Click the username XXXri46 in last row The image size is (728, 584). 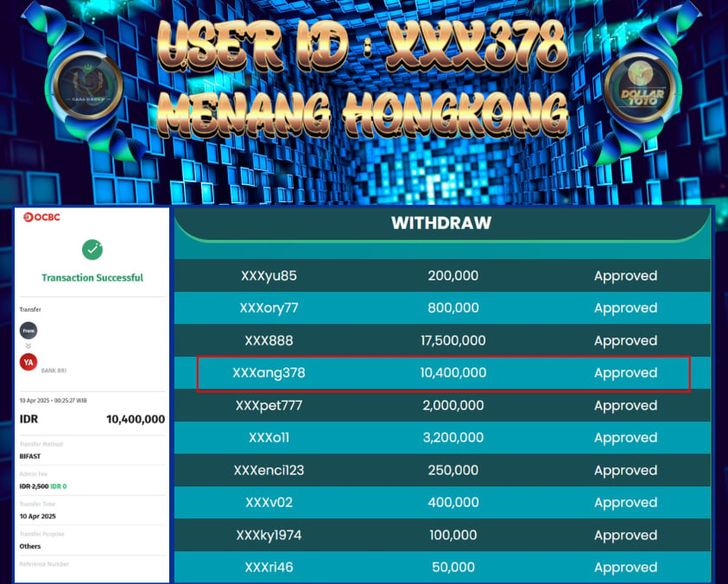(269, 568)
